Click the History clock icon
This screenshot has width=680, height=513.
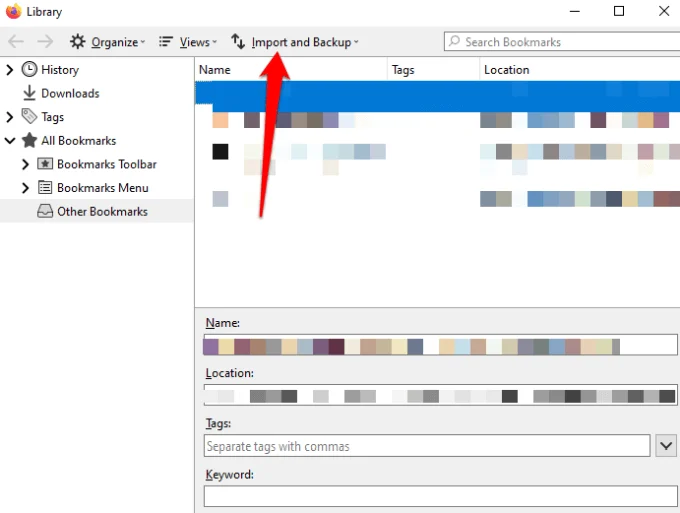[x=29, y=69]
